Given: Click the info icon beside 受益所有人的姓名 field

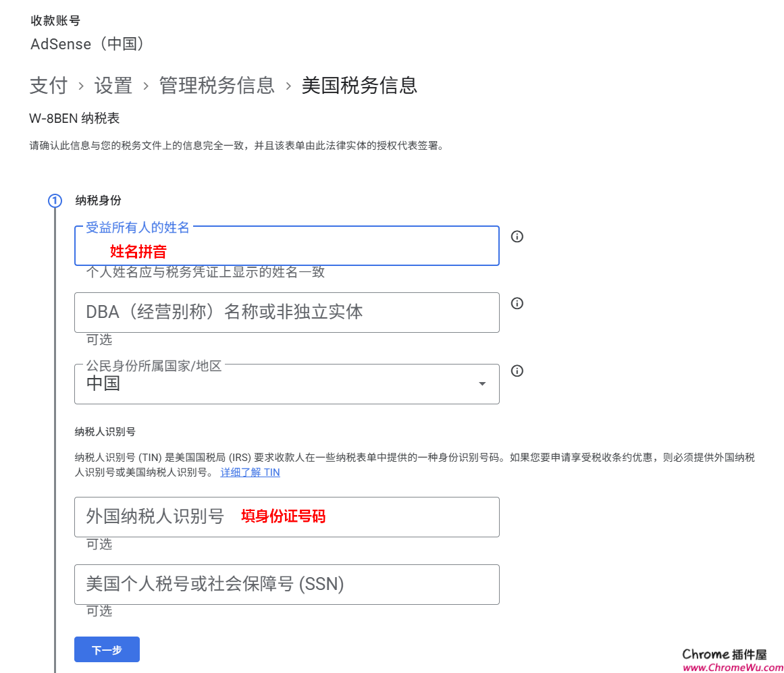Looking at the screenshot, I should click(517, 236).
